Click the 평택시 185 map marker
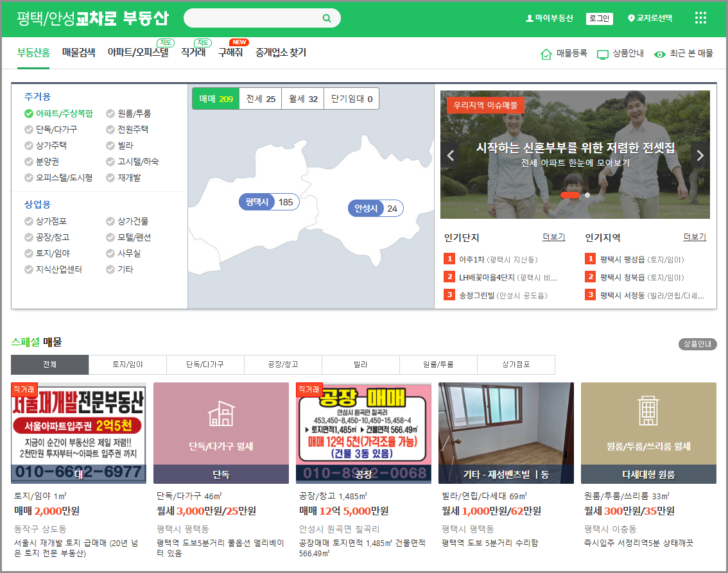The width and height of the screenshot is (728, 573). coord(269,201)
